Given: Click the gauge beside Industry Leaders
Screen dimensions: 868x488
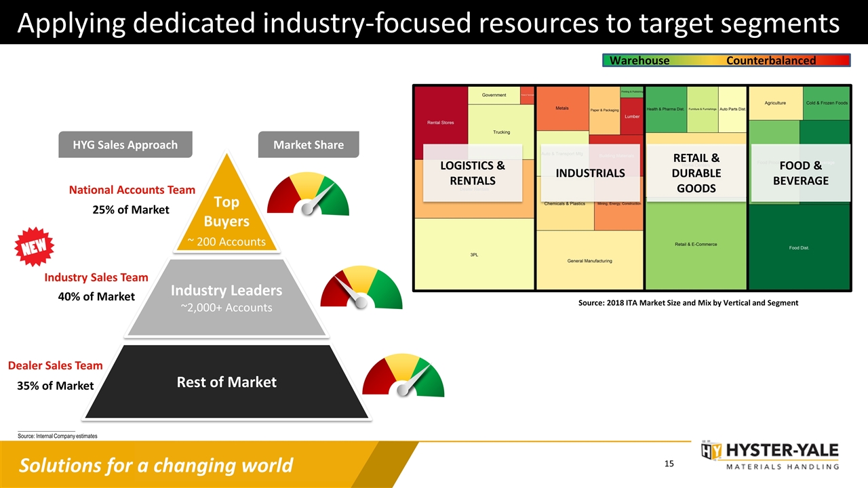Looking at the screenshot, I should [361, 287].
